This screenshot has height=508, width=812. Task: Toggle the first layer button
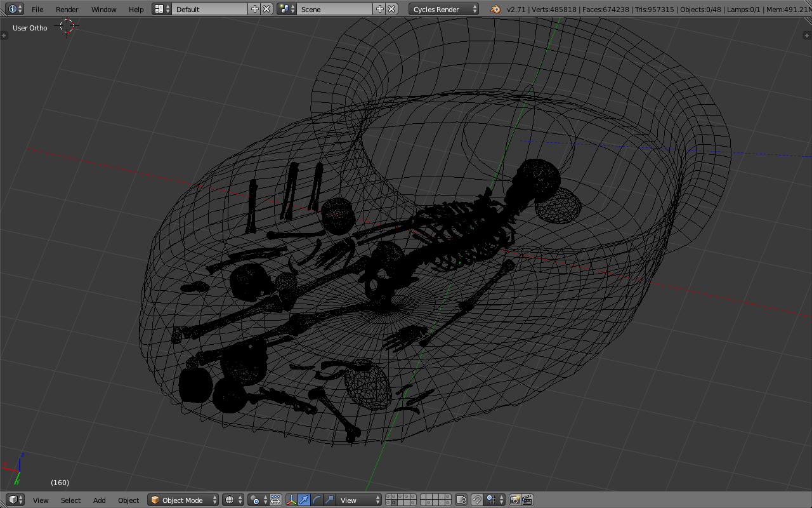coord(388,497)
